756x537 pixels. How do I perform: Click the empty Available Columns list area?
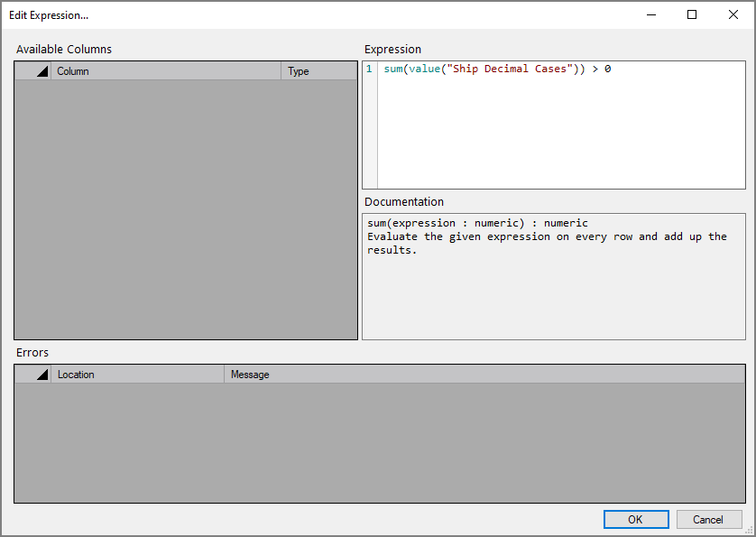pyautogui.click(x=185, y=208)
